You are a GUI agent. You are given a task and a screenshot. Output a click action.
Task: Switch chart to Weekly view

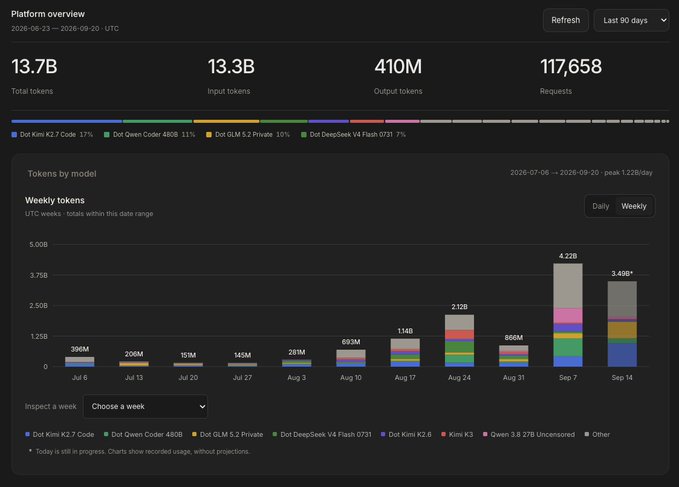tap(634, 206)
